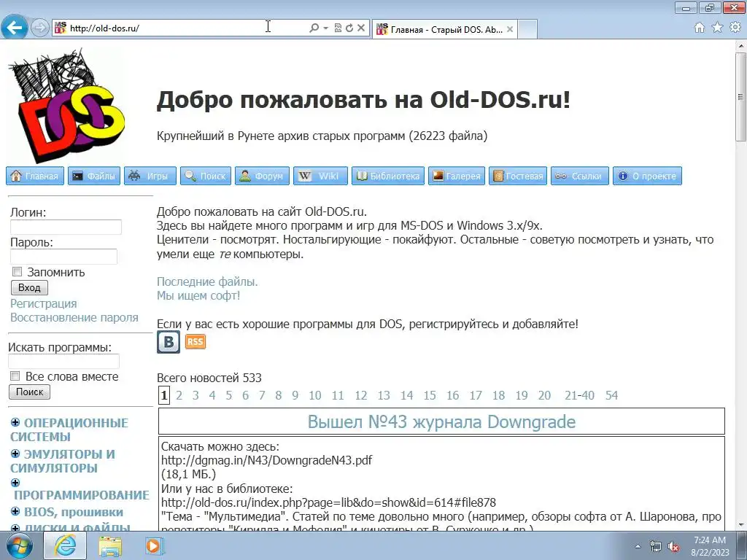Open the VK social icon
Image resolution: width=747 pixels, height=560 pixels.
click(x=169, y=342)
